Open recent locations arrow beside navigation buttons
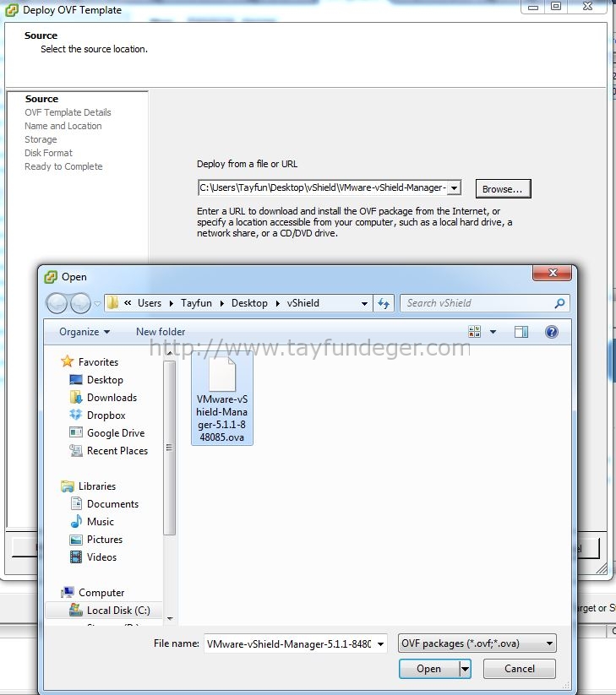616x695 pixels. (97, 304)
